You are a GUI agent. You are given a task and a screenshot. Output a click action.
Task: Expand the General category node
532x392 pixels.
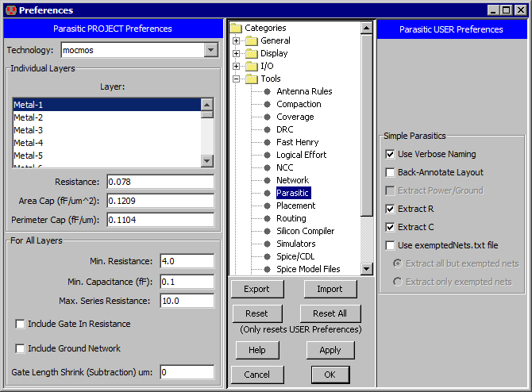tap(236, 40)
